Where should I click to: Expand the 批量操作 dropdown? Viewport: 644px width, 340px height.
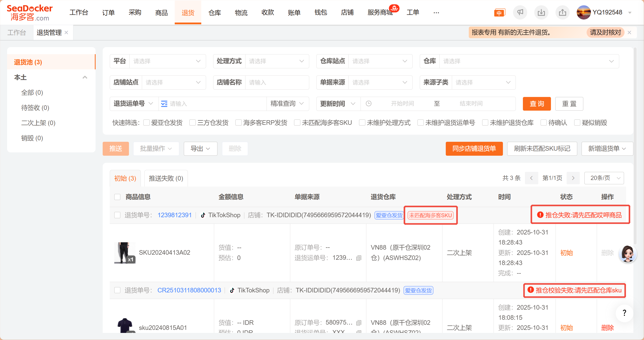(156, 149)
